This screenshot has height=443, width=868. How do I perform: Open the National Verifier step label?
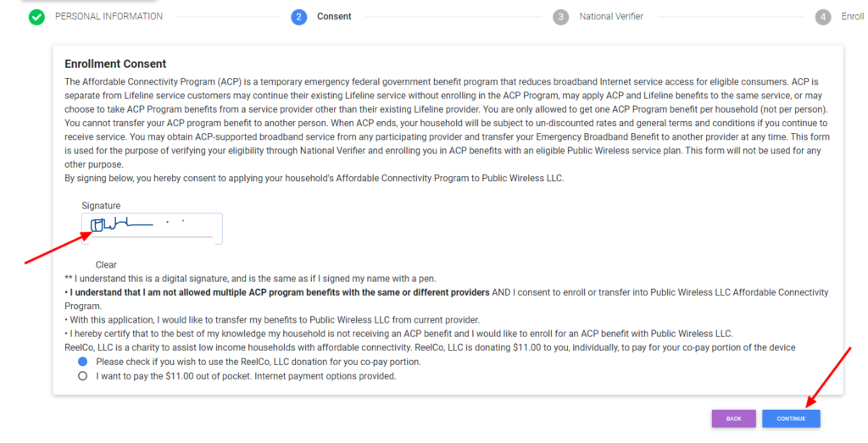tap(611, 16)
